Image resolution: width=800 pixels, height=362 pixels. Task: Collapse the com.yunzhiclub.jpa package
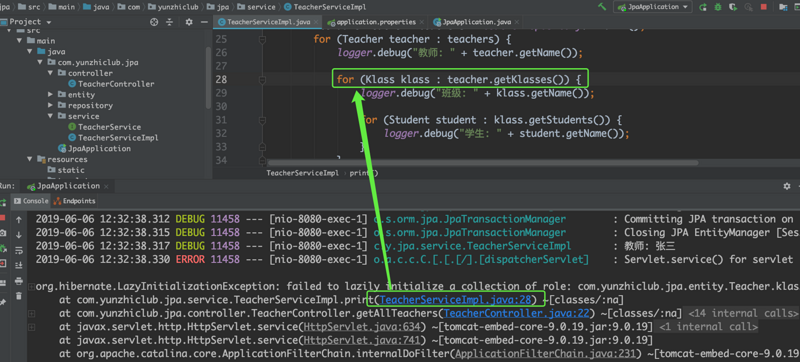coord(40,62)
